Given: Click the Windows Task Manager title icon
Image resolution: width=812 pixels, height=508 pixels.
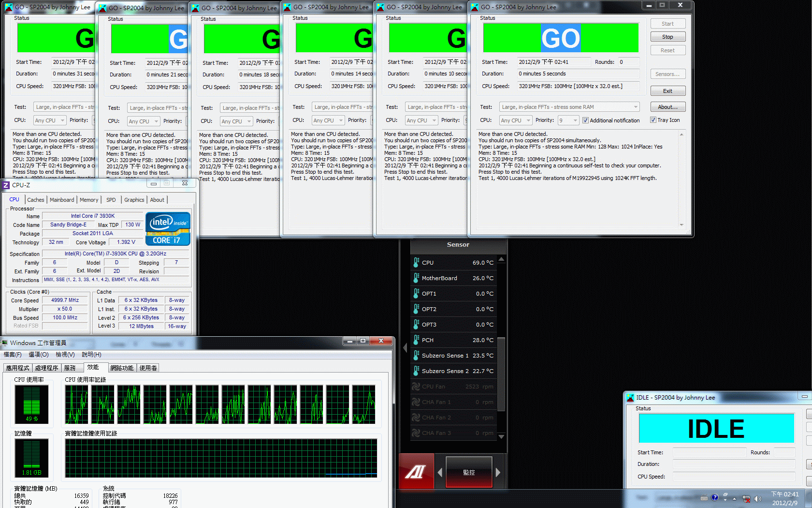Looking at the screenshot, I should [x=5, y=343].
